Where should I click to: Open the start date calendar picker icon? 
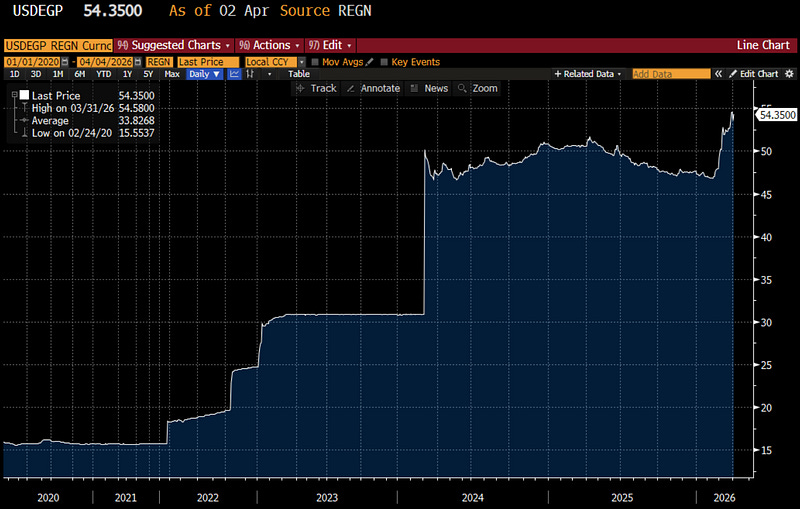pos(65,62)
